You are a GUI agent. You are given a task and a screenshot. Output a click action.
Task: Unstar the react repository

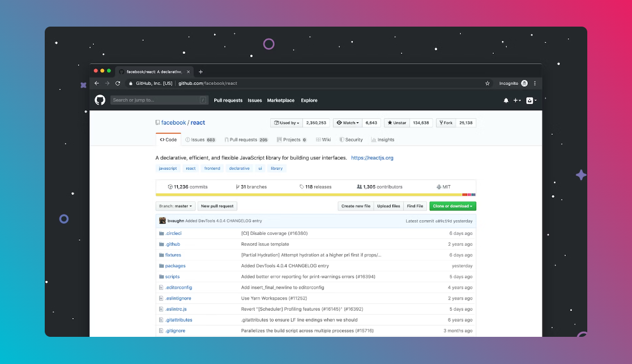click(396, 123)
